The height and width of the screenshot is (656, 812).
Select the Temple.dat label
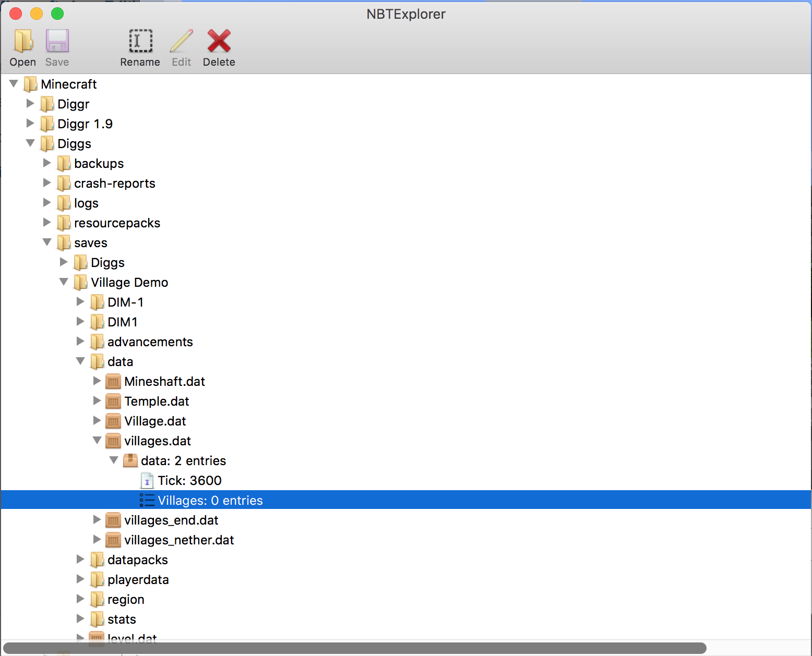click(157, 402)
